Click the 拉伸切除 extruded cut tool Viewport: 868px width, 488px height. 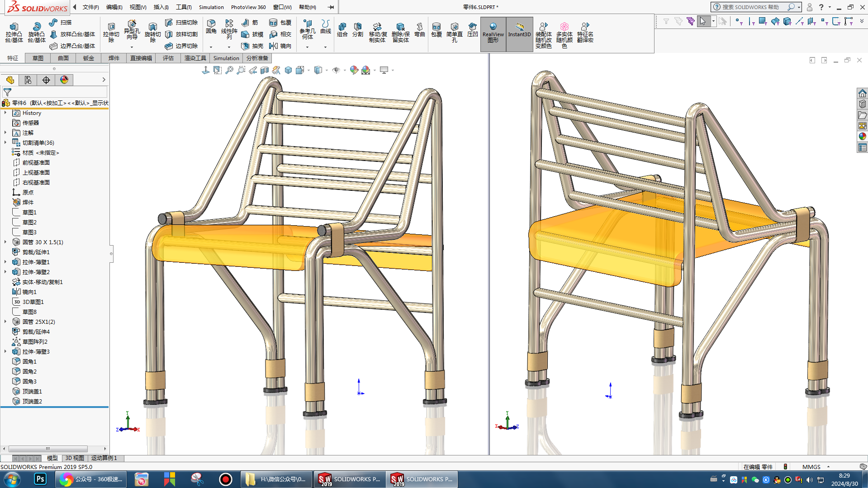[111, 32]
